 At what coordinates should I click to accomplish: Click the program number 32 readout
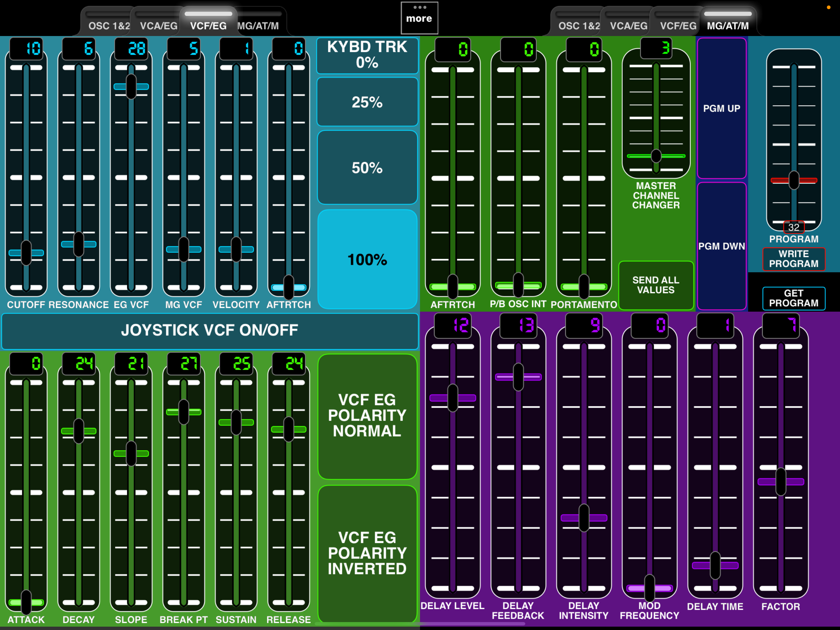[x=794, y=227]
